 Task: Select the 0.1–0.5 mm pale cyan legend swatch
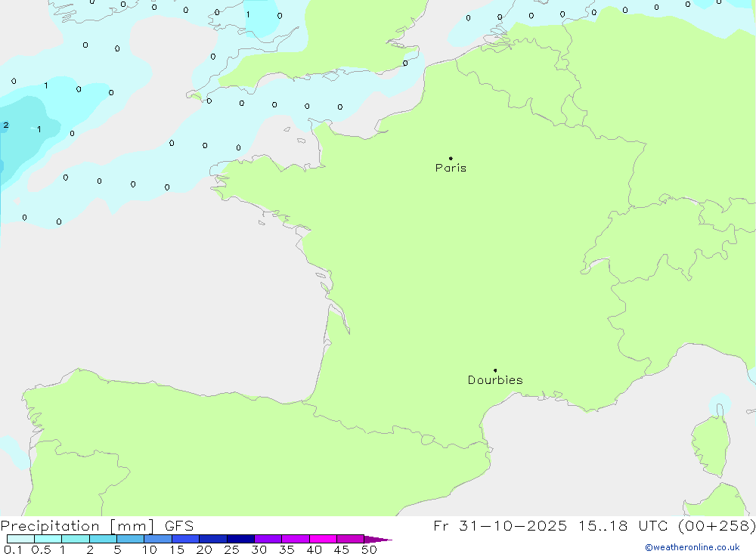[20, 539]
